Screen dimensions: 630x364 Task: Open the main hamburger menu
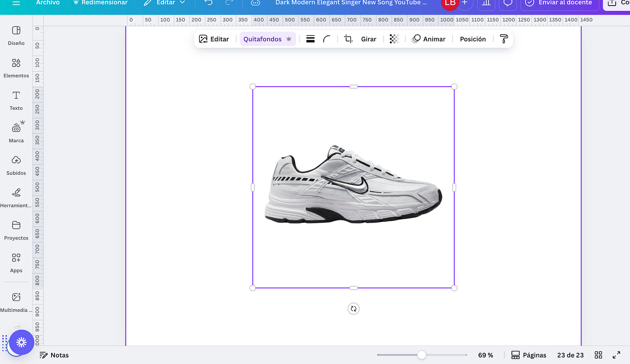point(16,3)
